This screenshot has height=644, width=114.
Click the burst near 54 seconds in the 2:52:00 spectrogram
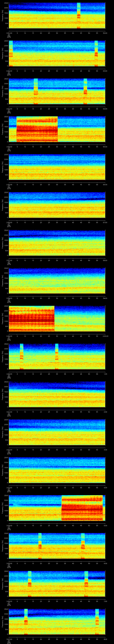[x=96, y=53]
